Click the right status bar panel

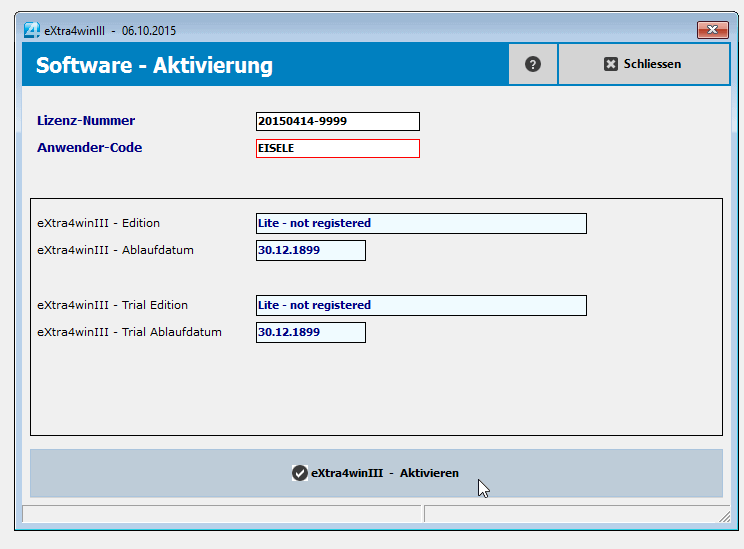pyautogui.click(x=570, y=514)
